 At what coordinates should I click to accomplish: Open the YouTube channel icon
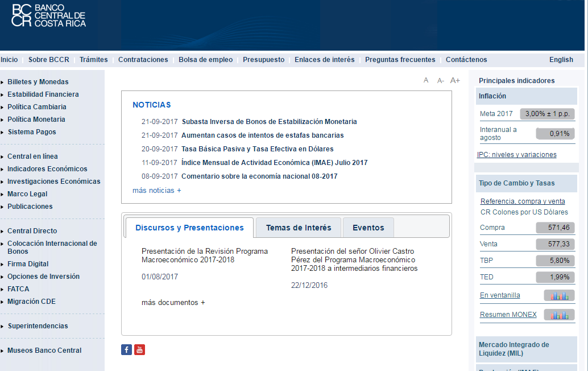point(140,350)
